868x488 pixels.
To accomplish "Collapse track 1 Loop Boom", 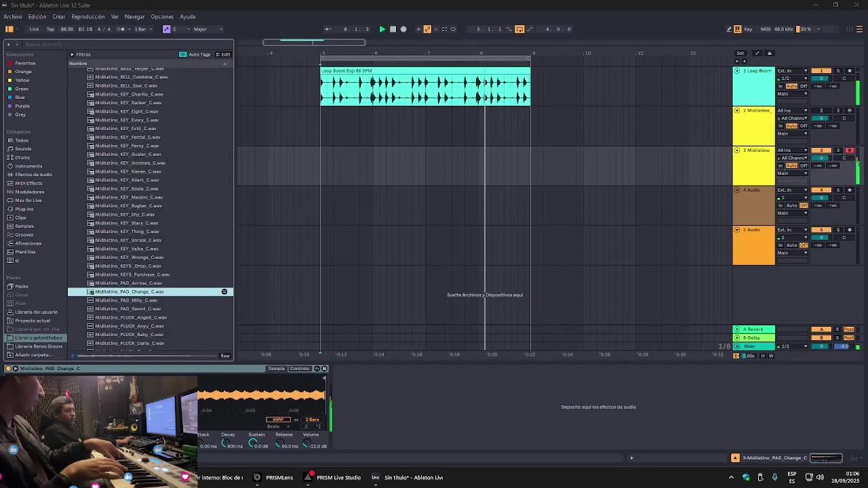I will point(737,70).
